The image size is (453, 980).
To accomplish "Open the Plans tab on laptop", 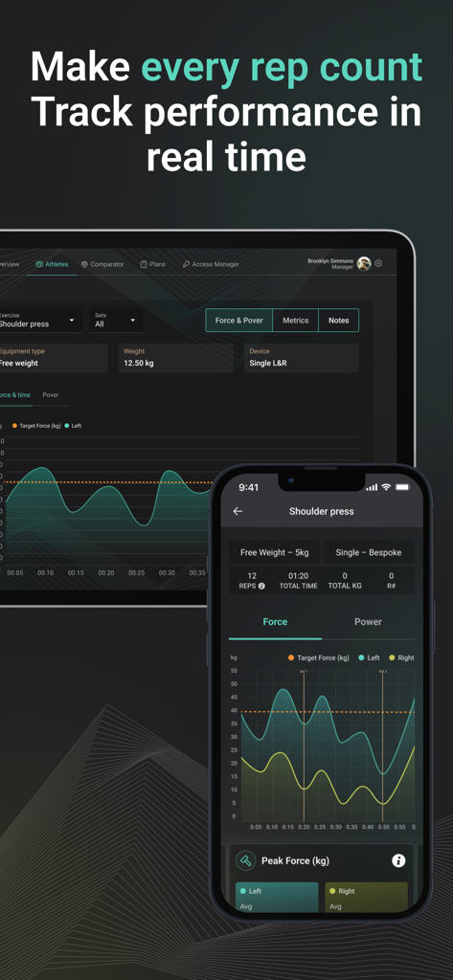I will click(152, 264).
